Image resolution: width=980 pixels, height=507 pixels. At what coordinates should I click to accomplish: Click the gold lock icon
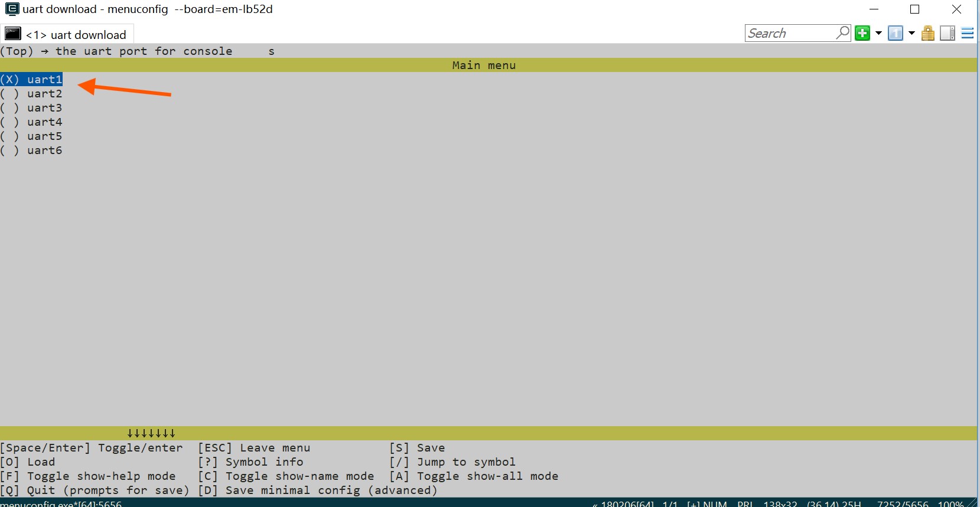(x=928, y=33)
